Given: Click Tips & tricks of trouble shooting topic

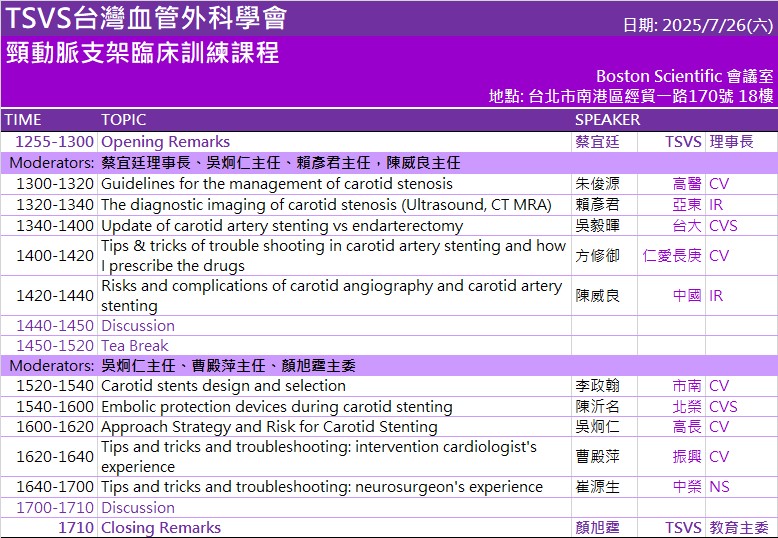Looking at the screenshot, I should coord(333,256).
